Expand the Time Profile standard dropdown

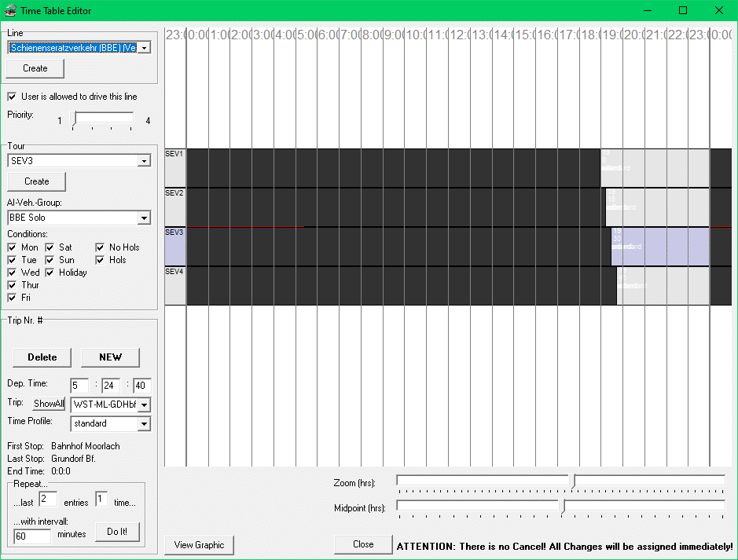(144, 424)
